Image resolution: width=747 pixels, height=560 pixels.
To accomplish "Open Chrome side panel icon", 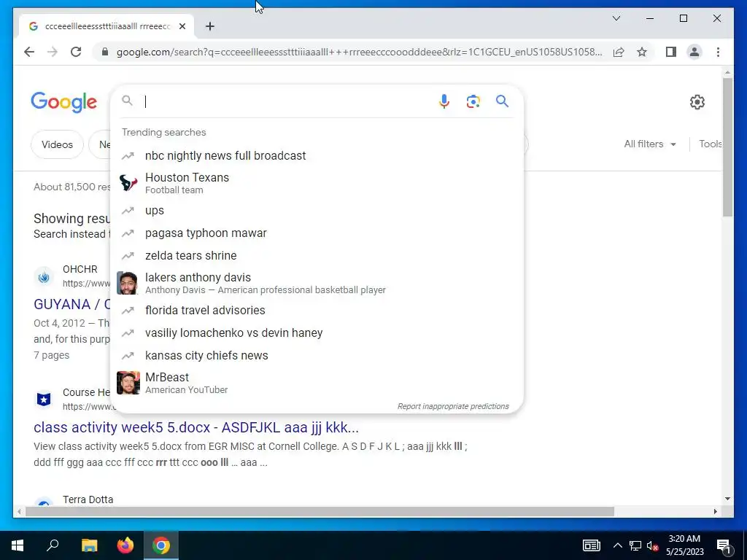I will point(671,52).
